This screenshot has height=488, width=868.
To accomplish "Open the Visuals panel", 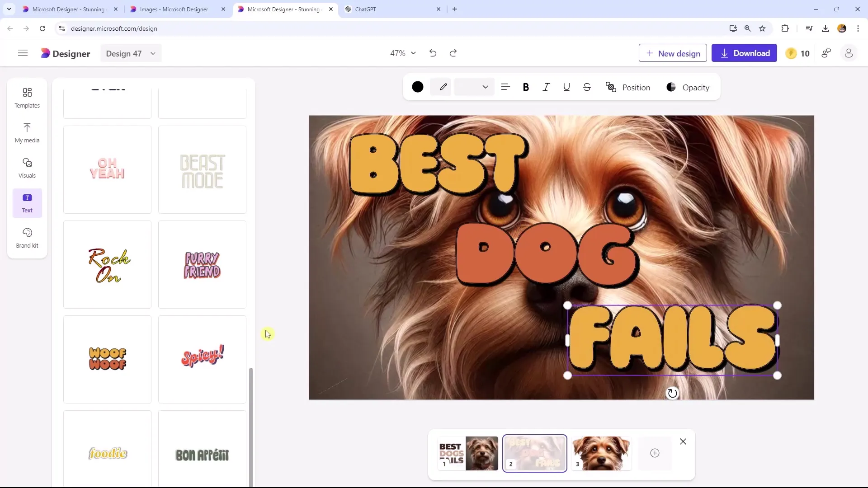I will (27, 168).
